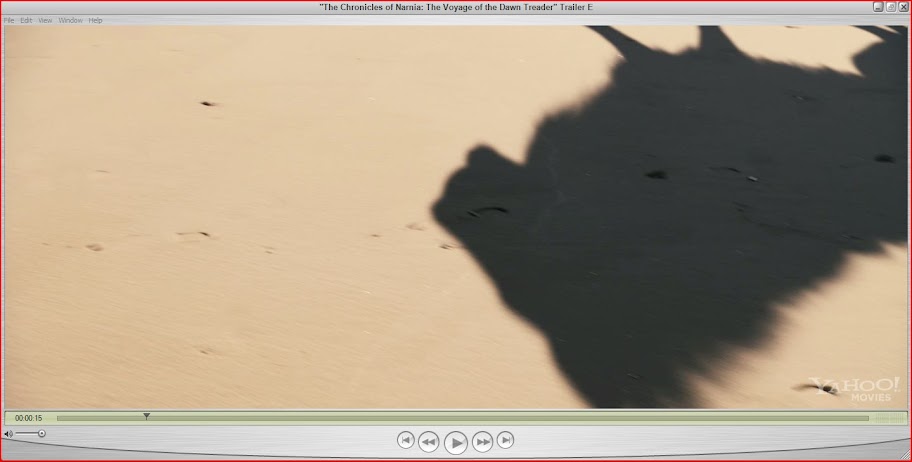Screen dimensions: 912x462
Task: Jump to the beginning of the movie
Action: coord(405,440)
